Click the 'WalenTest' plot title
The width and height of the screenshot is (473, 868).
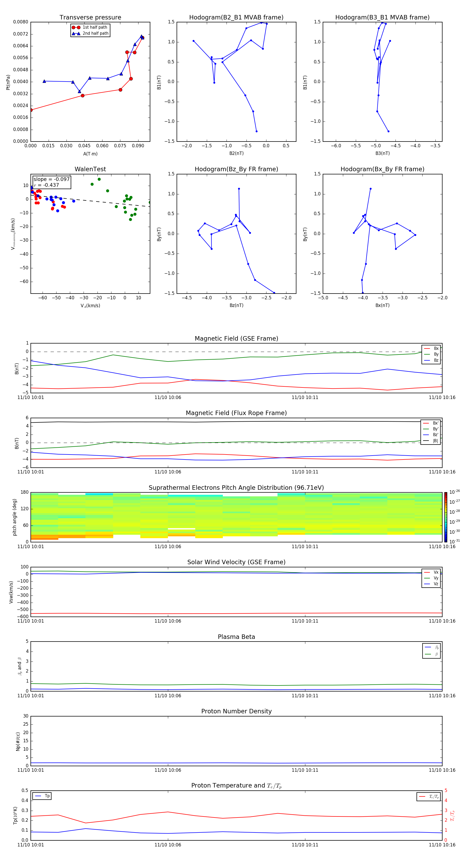[x=90, y=169]
